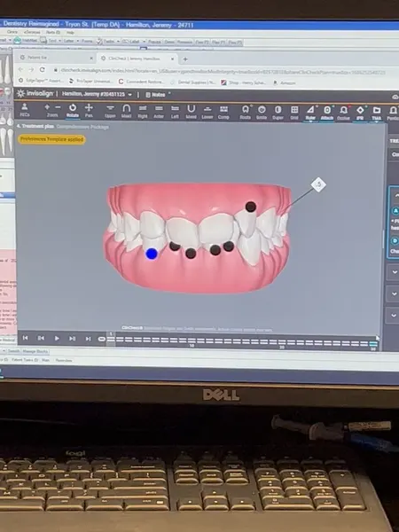This screenshot has height=532, width=399.
Task: Switch to the ClinCheck browser tab
Action: tap(135, 59)
